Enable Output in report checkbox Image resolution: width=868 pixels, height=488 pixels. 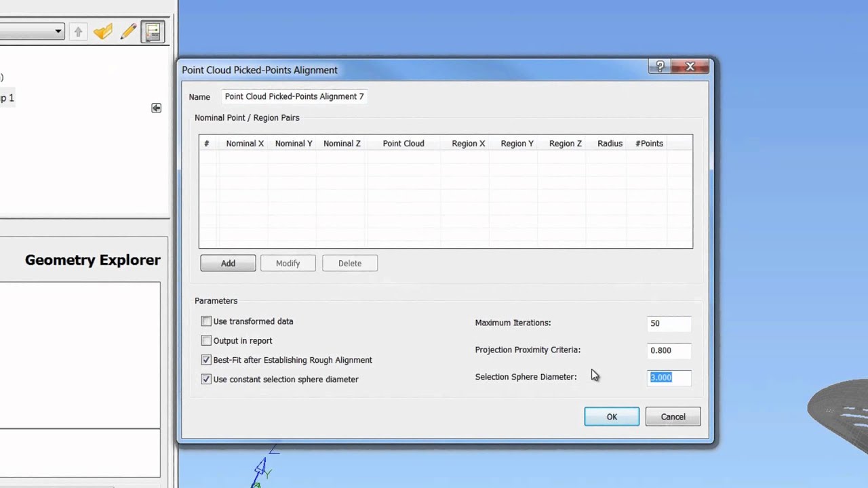tap(206, 341)
